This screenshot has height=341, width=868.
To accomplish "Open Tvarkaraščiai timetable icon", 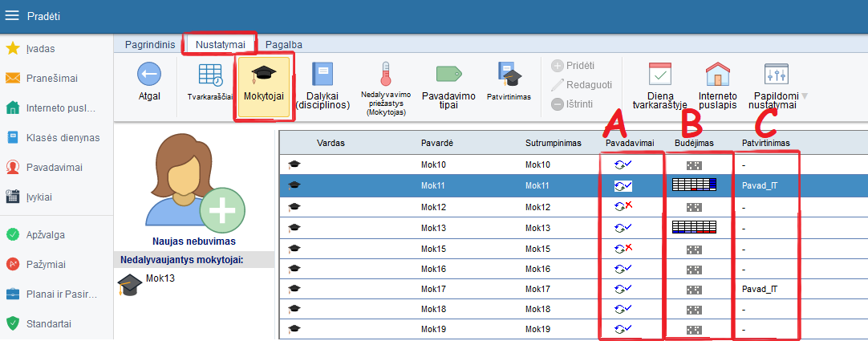I will [210, 76].
